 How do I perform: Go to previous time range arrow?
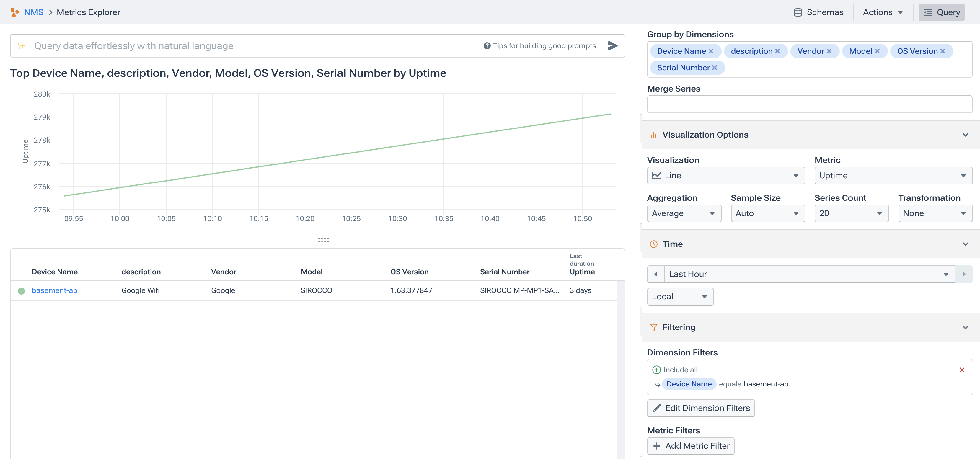(656, 274)
